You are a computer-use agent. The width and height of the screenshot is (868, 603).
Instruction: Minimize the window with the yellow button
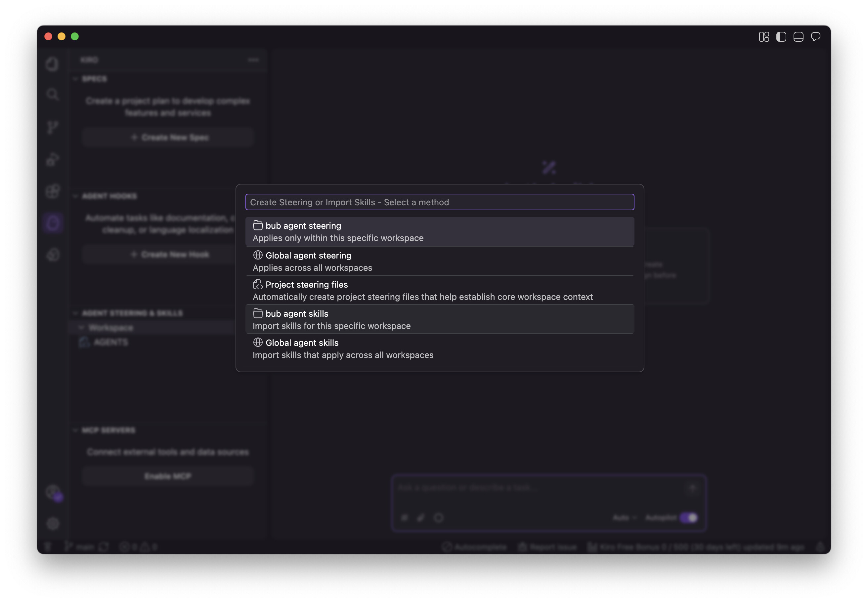pos(62,37)
